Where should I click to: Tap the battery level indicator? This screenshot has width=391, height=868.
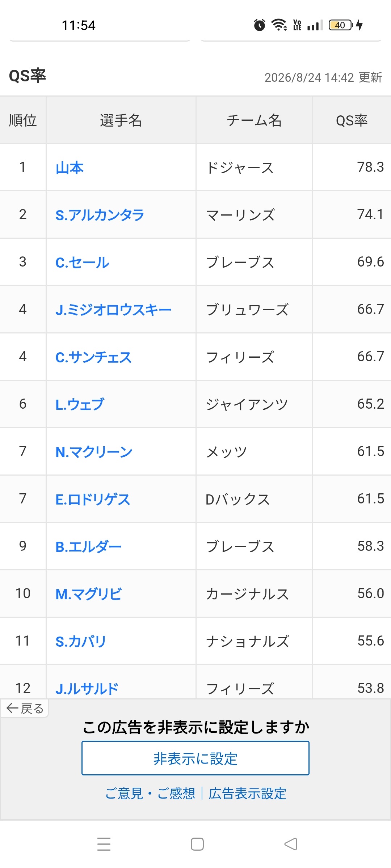[x=340, y=25]
